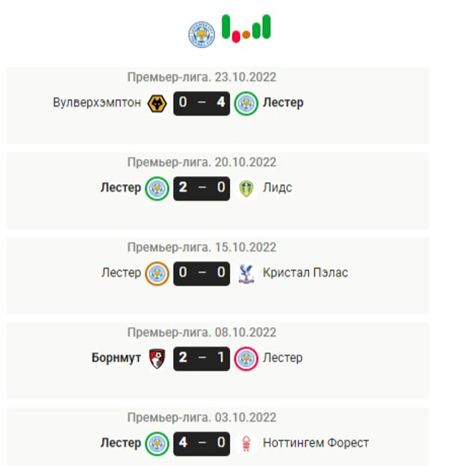Click the Nottingham Forest tree logo
Image resolution: width=476 pixels, height=466 pixels.
click(246, 443)
